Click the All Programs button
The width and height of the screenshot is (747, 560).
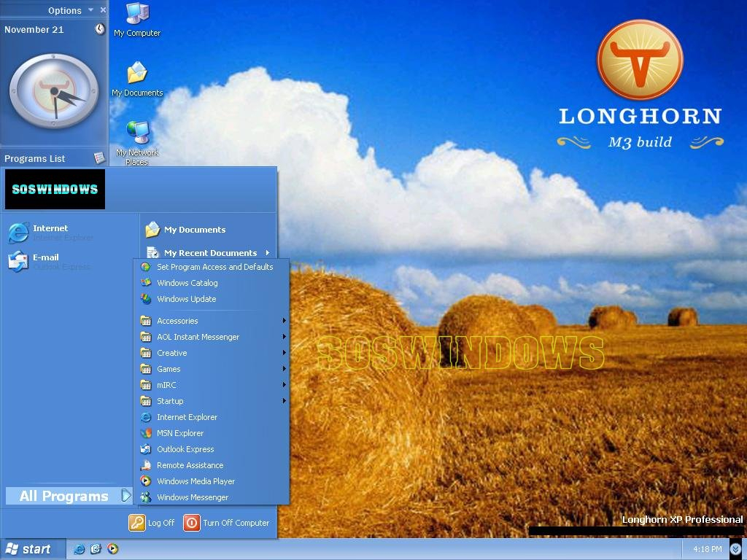click(69, 496)
